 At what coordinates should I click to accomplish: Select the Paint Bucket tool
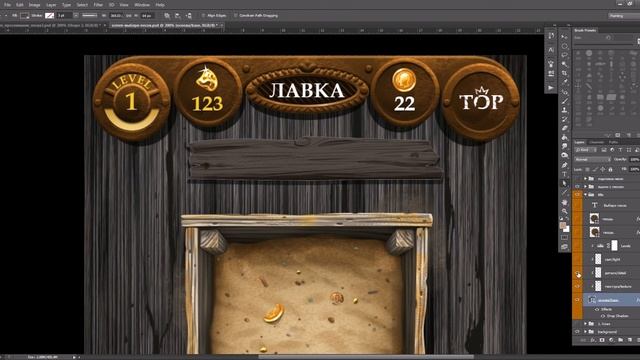pyautogui.click(x=565, y=138)
